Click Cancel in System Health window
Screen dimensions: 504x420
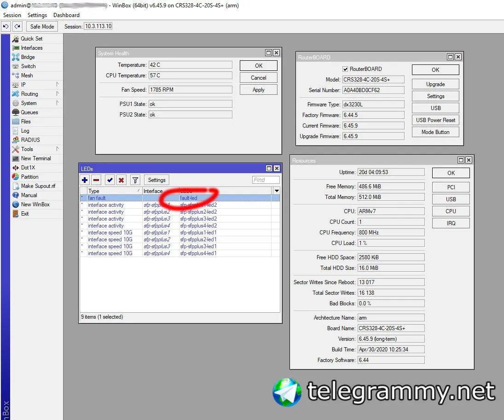coord(259,78)
